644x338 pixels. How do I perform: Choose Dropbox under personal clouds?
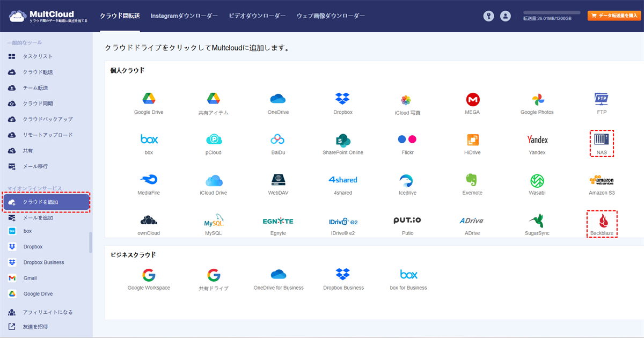point(342,99)
